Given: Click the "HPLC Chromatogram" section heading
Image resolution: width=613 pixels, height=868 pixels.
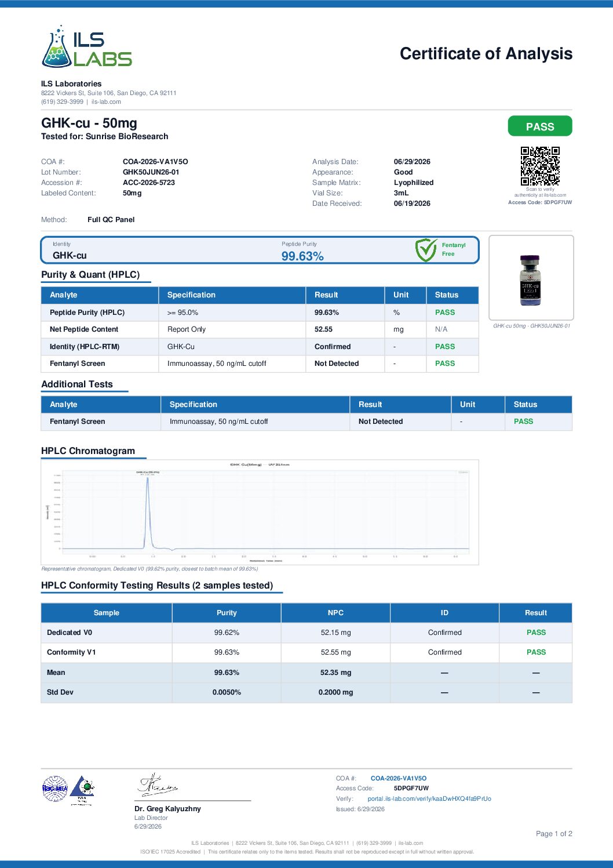Looking at the screenshot, I should [88, 451].
